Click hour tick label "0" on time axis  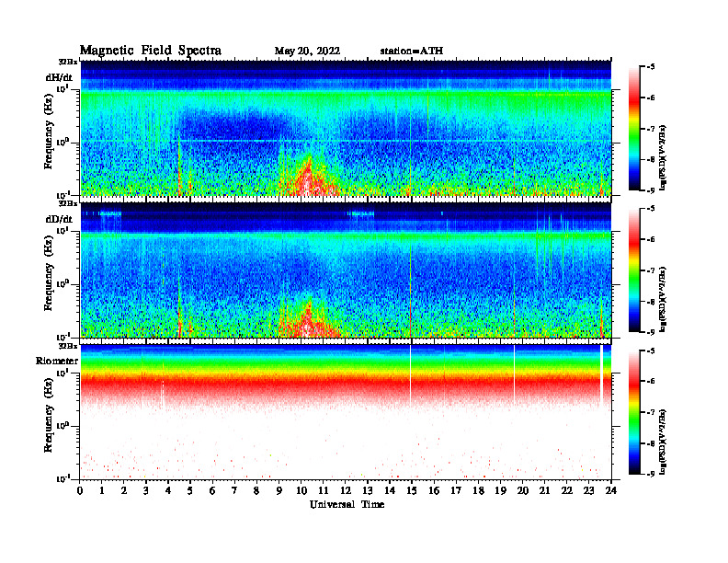[x=80, y=490]
